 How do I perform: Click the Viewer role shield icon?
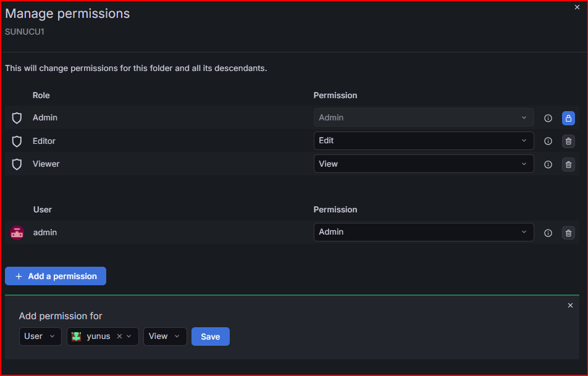tap(17, 164)
